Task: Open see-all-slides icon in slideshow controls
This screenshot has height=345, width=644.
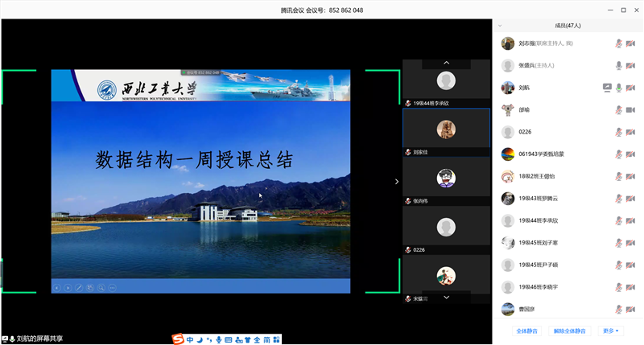Action: (x=90, y=288)
